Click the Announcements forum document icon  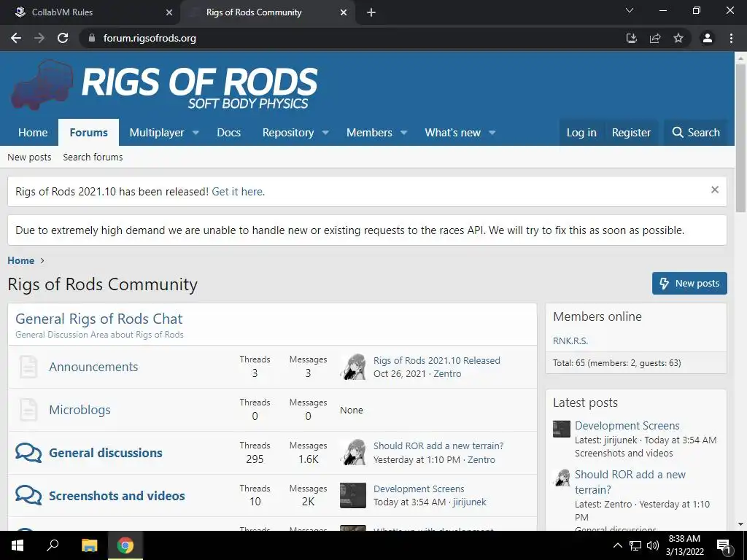point(28,367)
